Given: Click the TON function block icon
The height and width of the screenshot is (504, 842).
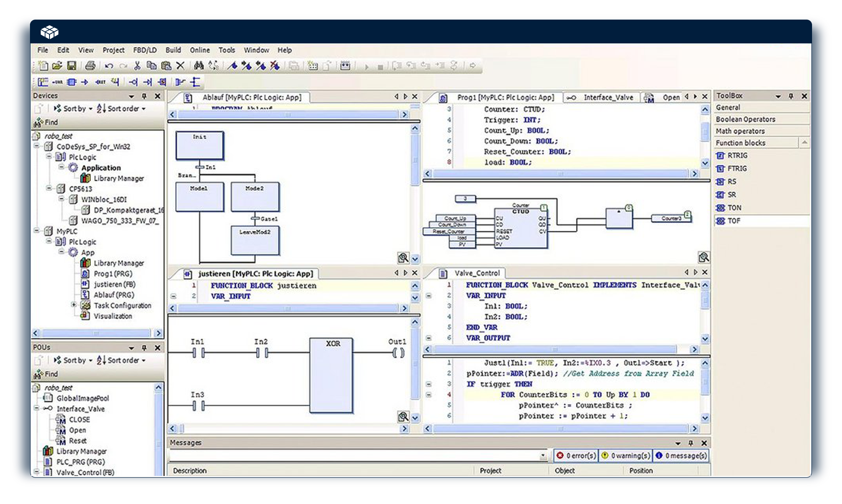Looking at the screenshot, I should point(720,208).
